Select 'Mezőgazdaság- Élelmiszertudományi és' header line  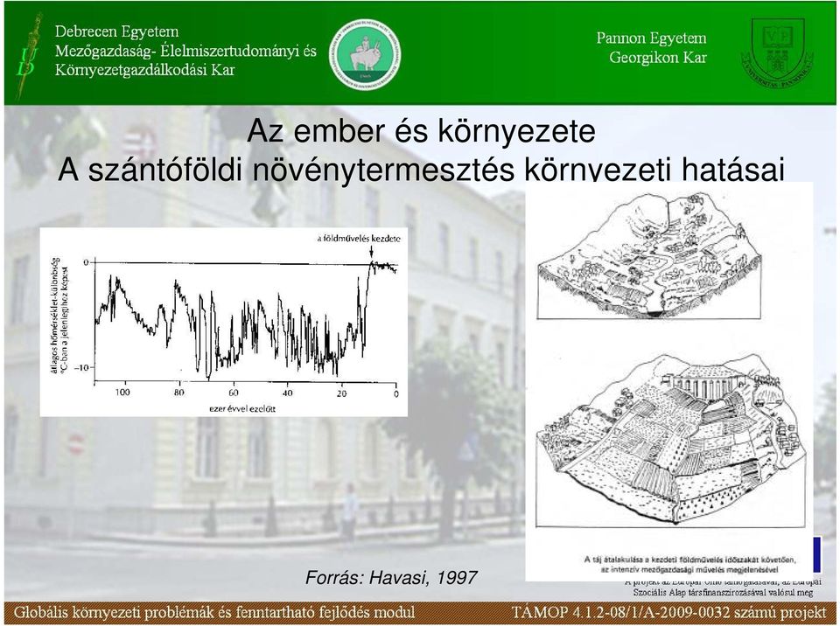(x=185, y=51)
